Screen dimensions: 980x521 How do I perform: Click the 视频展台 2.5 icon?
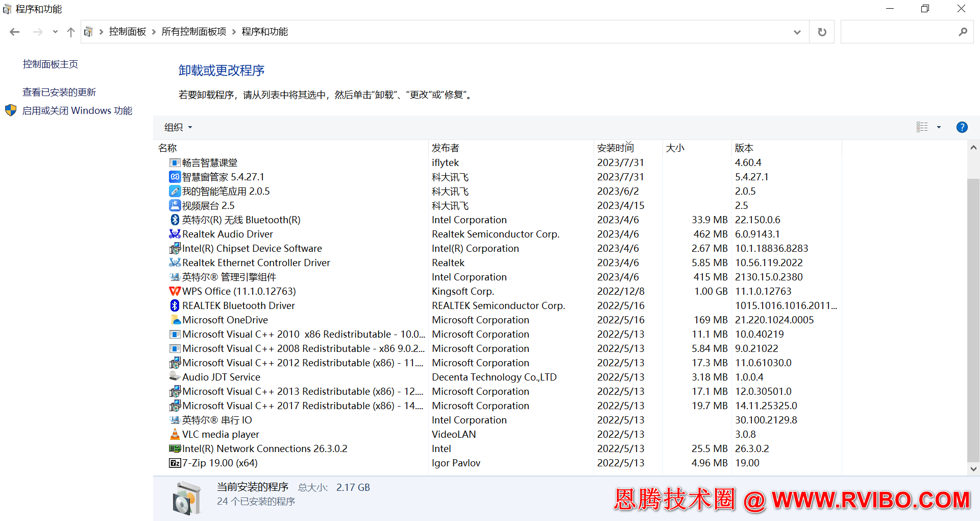click(x=175, y=205)
